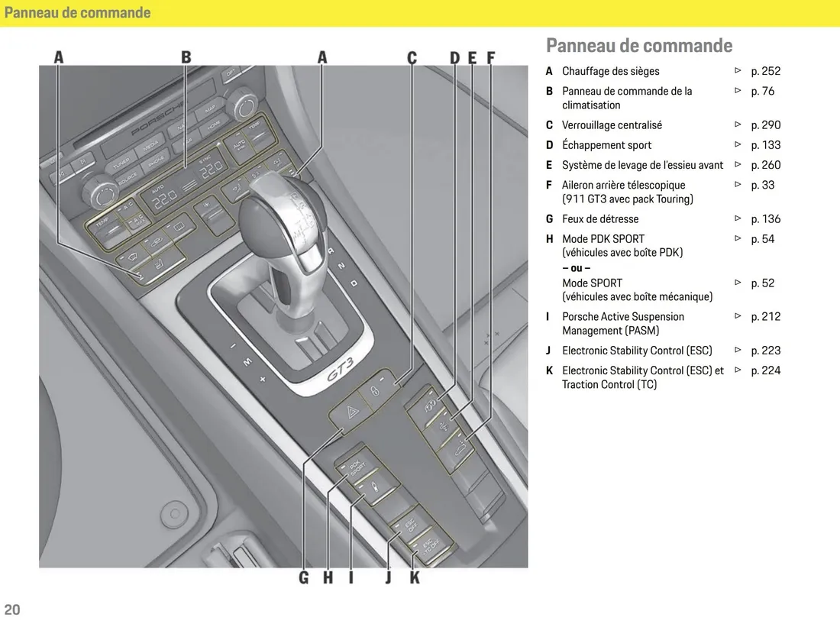The image size is (840, 624).
Task: Select the text 'Mode PDK SPORT'
Action: click(x=603, y=239)
